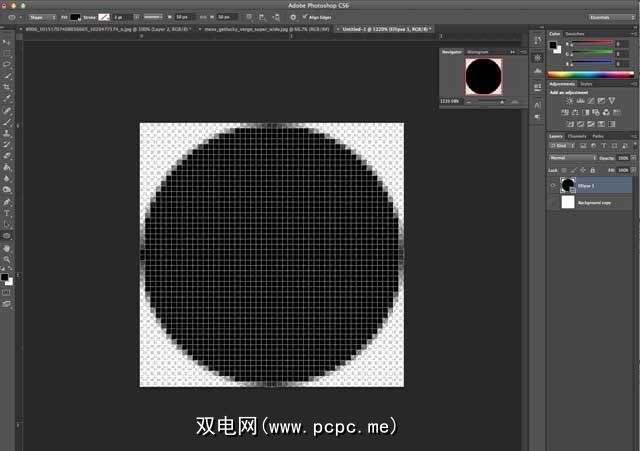The height and width of the screenshot is (451, 640).
Task: Toggle the Align Edges checkbox
Action: [305, 17]
